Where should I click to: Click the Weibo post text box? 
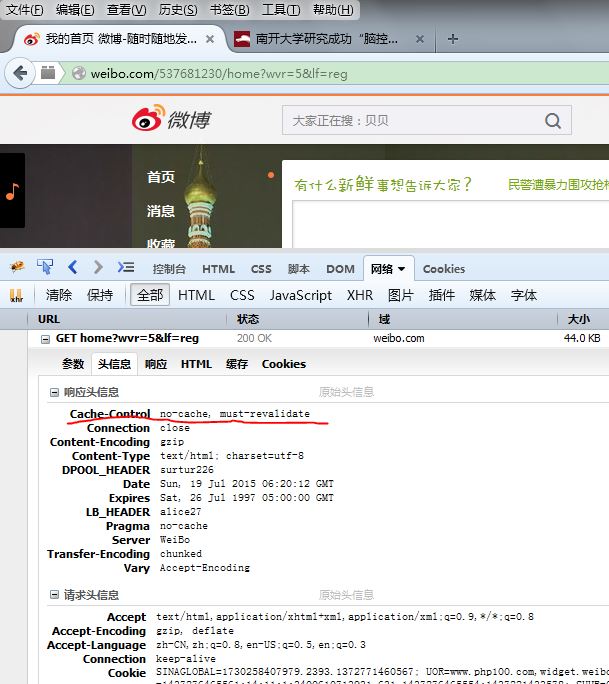click(x=451, y=225)
